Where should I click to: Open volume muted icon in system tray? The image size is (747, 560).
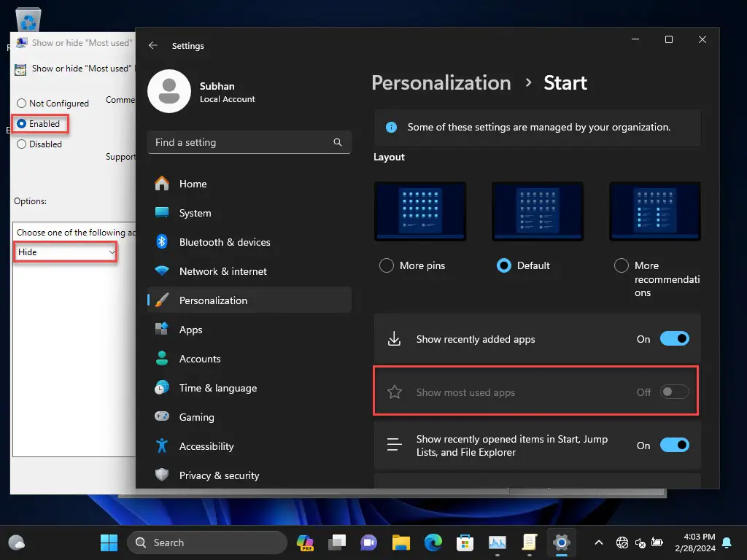(640, 542)
